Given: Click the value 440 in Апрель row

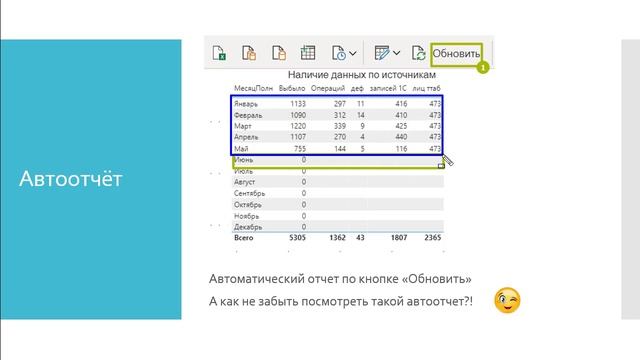Looking at the screenshot, I should click(x=401, y=137).
